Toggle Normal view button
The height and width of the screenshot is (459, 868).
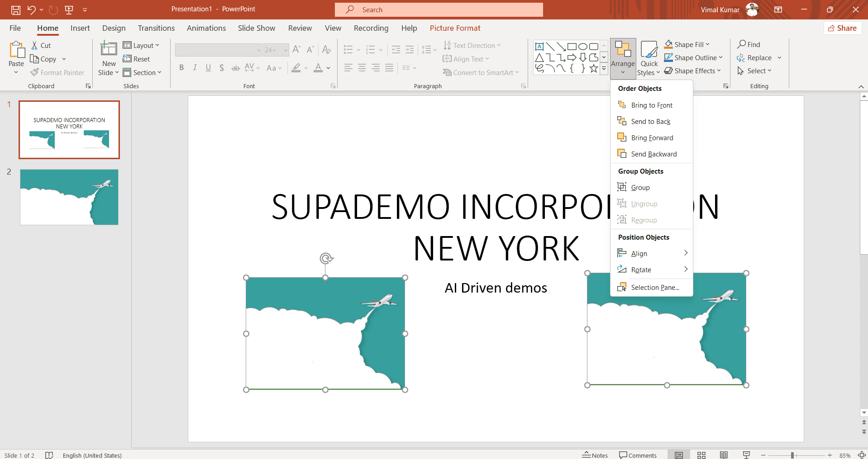click(x=679, y=455)
